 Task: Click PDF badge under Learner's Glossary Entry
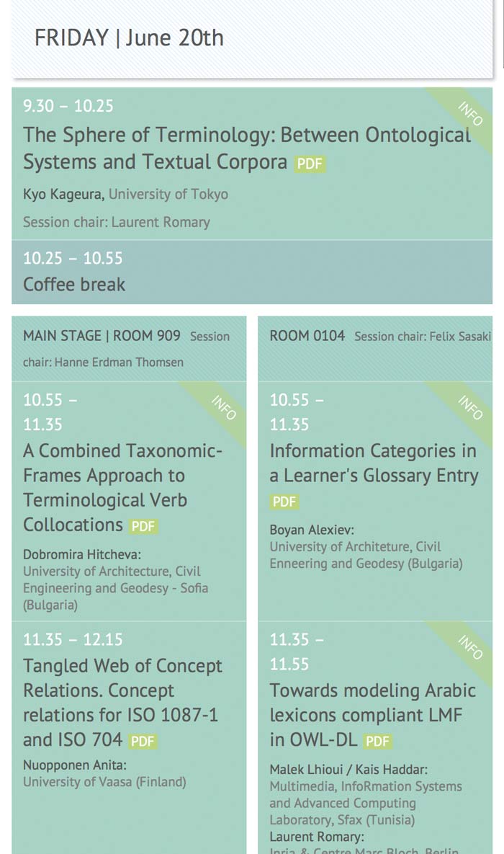(284, 502)
